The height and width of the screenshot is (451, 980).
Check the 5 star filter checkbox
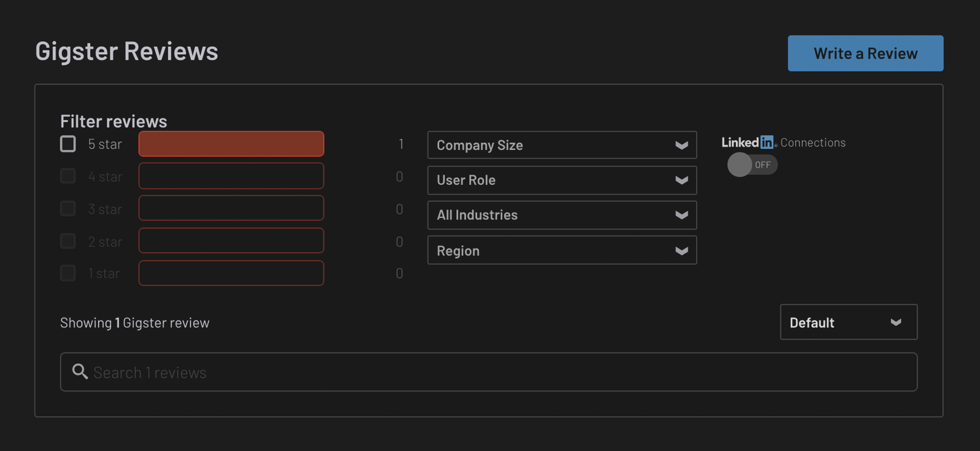click(x=68, y=144)
